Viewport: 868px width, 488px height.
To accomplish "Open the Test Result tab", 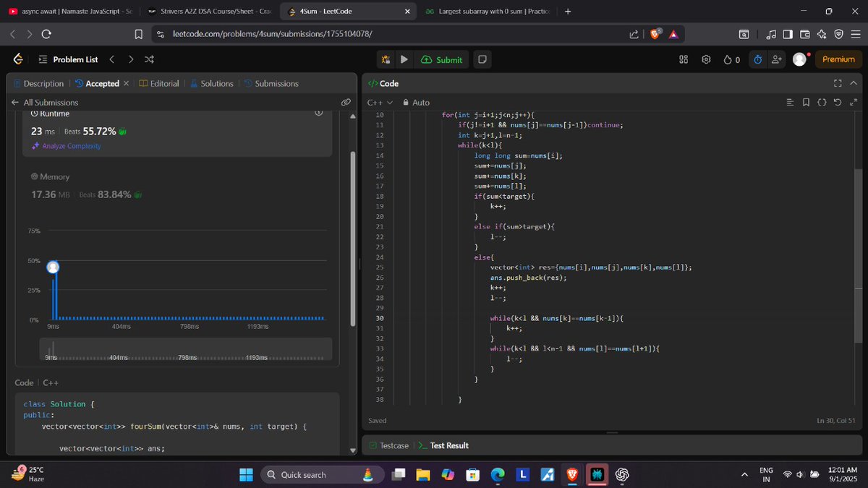I will [x=443, y=445].
